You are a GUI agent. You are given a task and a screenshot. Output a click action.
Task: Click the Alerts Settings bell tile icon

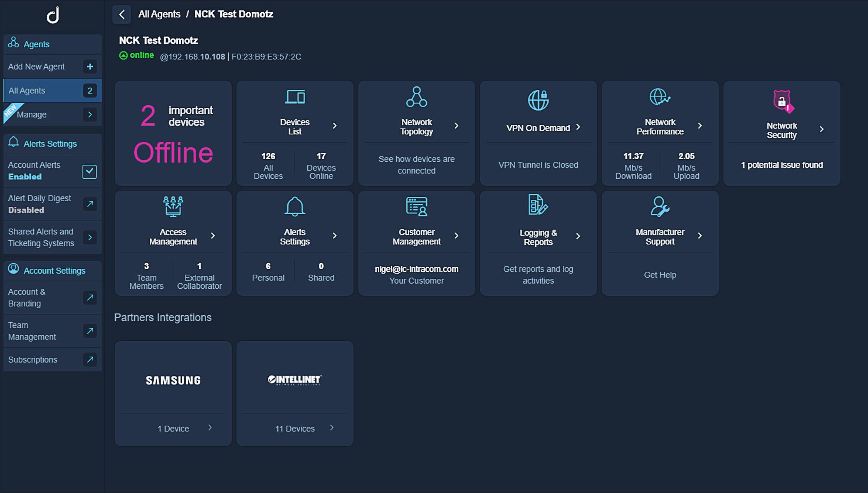(295, 207)
